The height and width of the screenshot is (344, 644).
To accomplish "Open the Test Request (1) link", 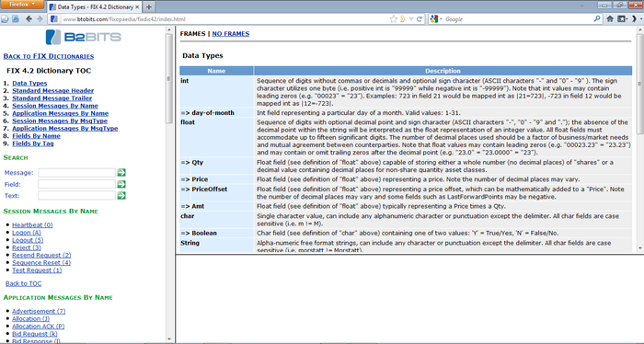I will point(37,270).
